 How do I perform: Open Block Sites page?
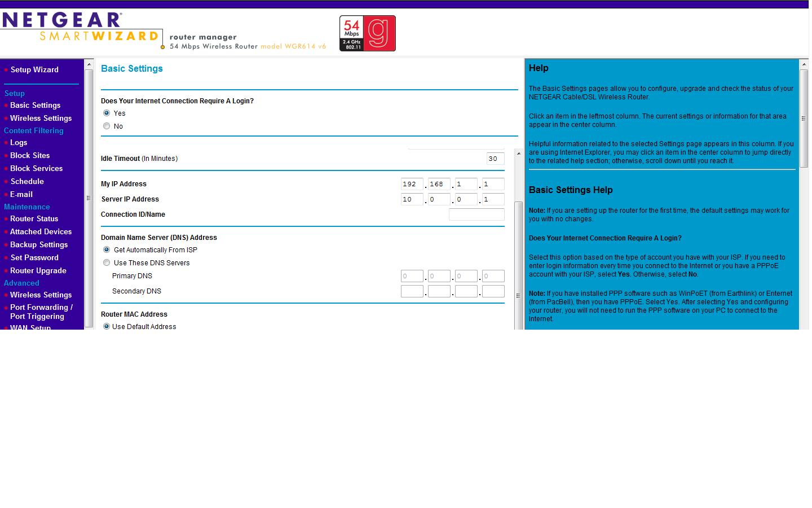point(30,155)
